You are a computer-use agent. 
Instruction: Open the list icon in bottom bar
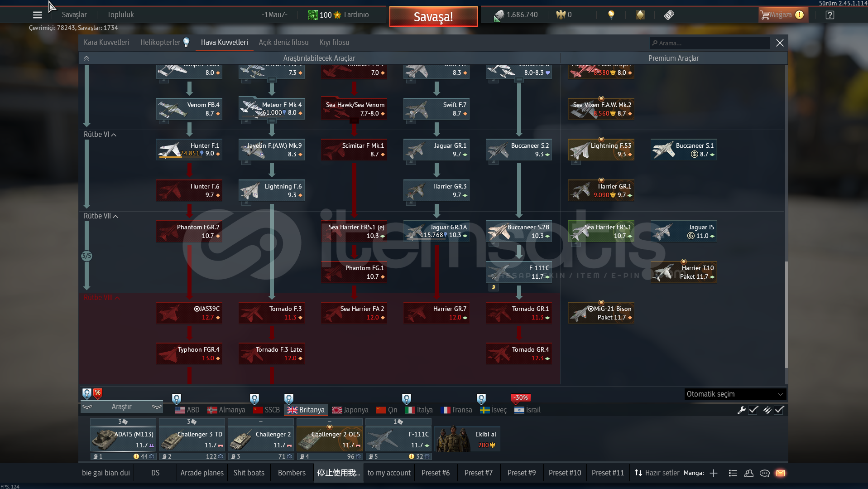733,473
